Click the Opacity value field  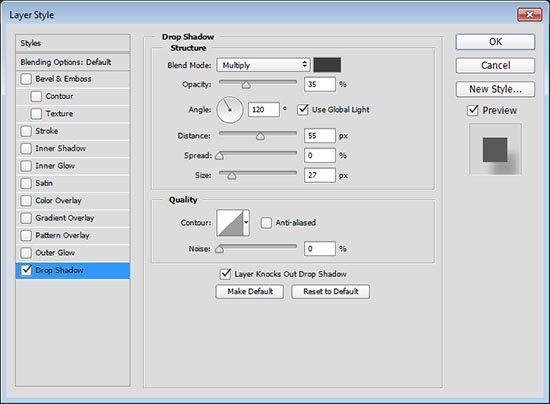click(320, 84)
